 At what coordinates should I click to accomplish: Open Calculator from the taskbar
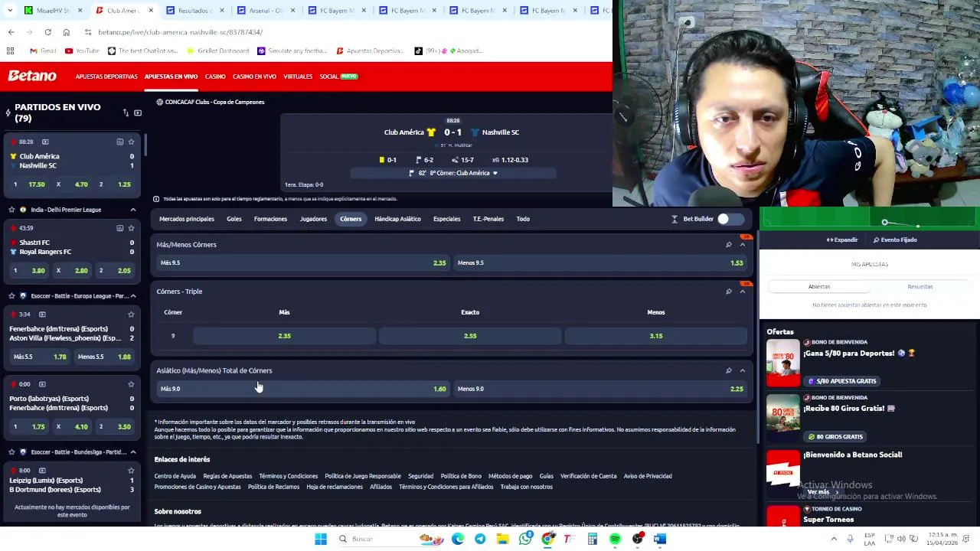point(592,539)
